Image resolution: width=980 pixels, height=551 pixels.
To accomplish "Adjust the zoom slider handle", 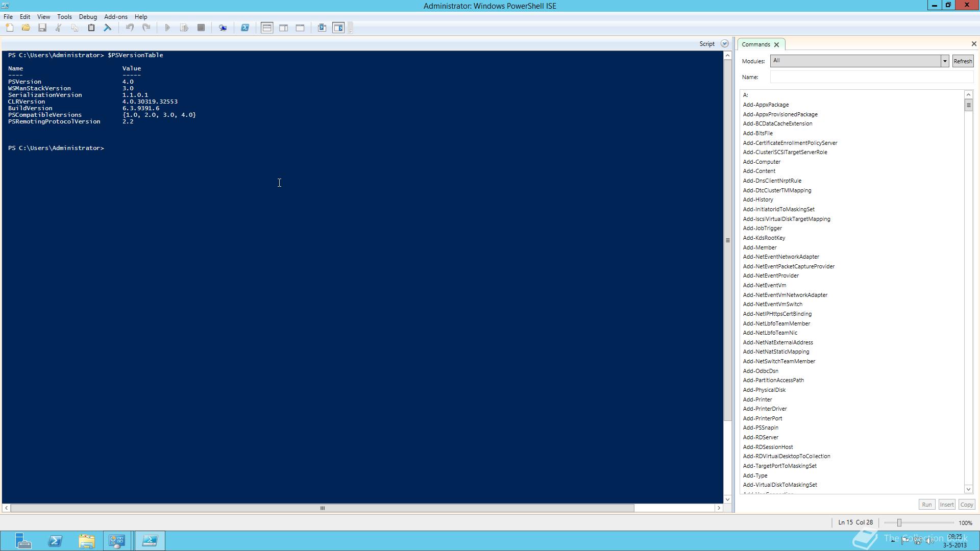I will 899,523.
